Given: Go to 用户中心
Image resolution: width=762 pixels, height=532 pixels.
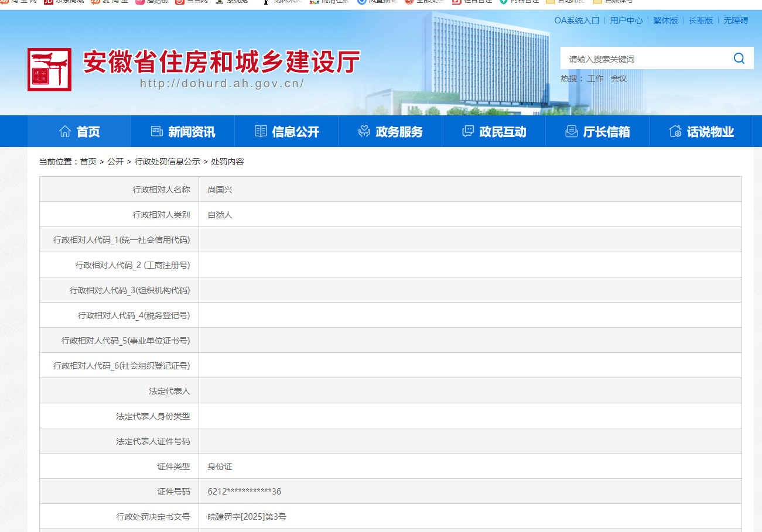Looking at the screenshot, I should 626,20.
